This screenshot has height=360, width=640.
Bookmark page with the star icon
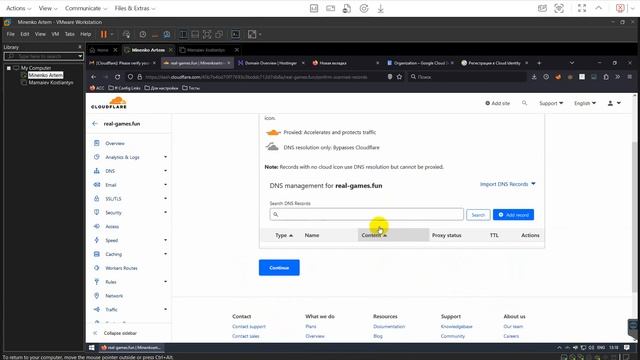click(x=399, y=77)
